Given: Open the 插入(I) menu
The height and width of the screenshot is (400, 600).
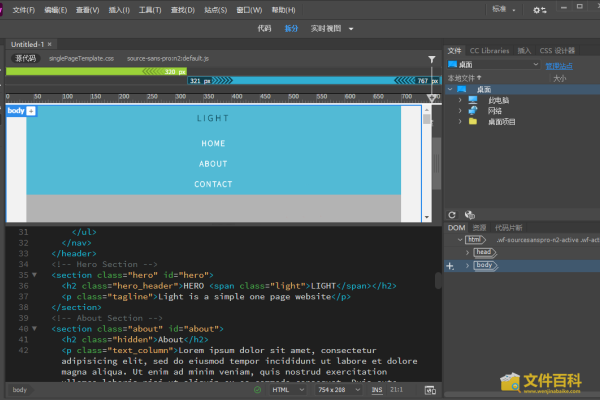Looking at the screenshot, I should coord(118,10).
